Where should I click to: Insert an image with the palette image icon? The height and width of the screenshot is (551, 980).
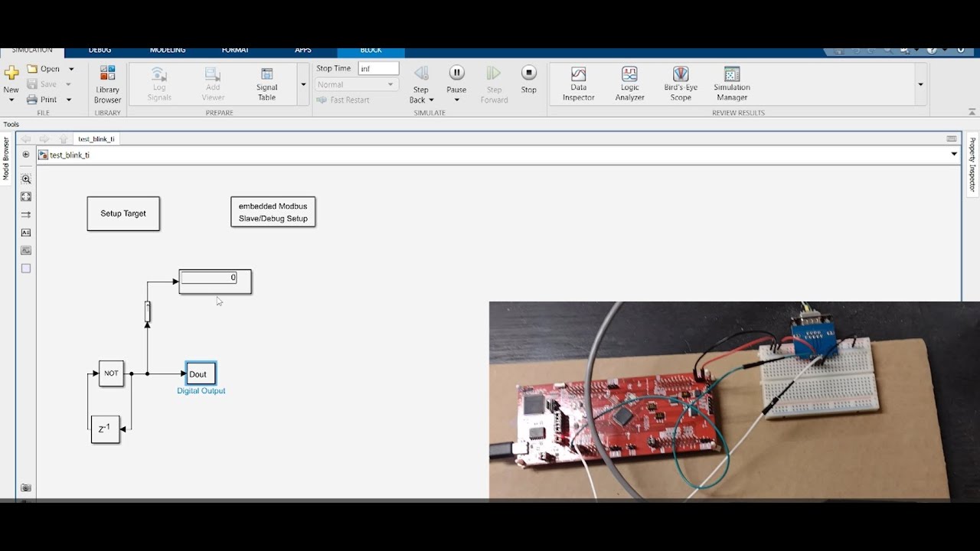26,250
